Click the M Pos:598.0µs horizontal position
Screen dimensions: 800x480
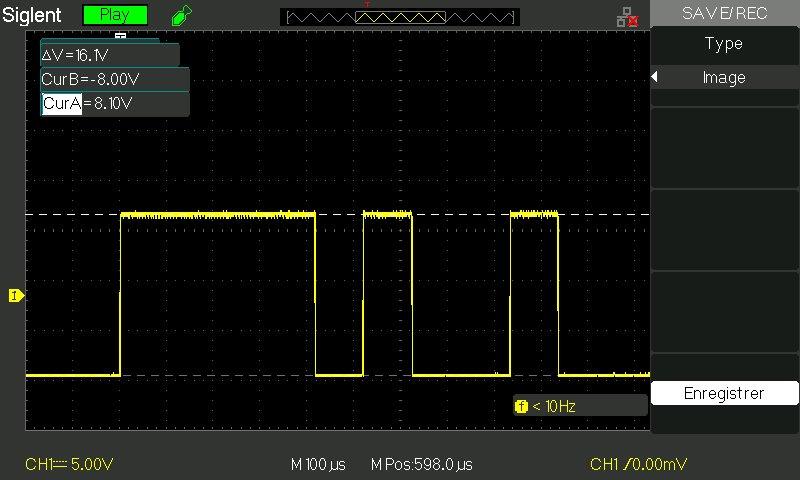[x=421, y=465]
